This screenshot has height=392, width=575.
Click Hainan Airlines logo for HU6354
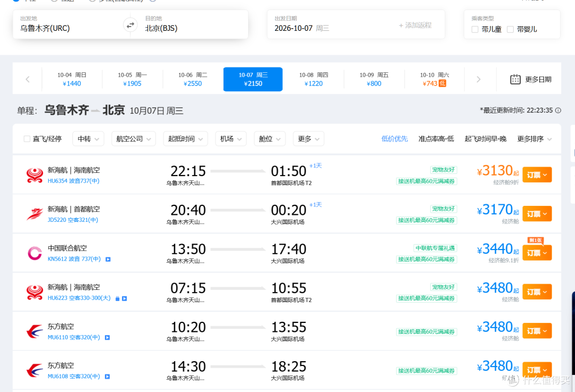coord(35,175)
